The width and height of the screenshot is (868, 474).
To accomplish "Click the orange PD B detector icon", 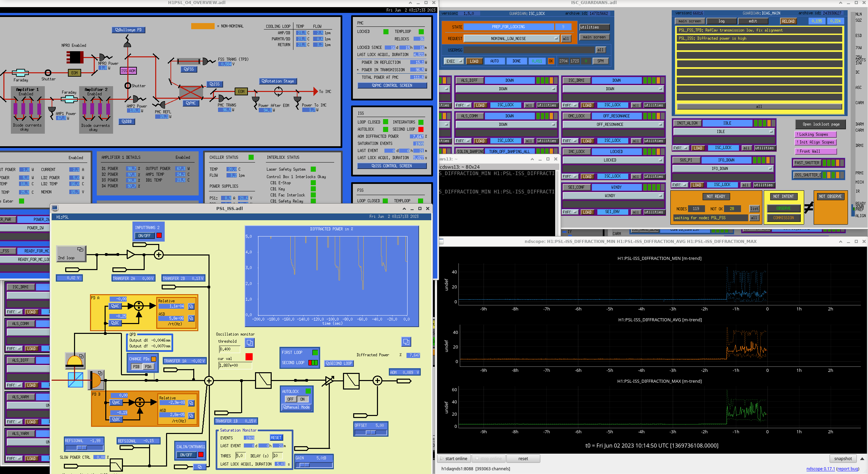I will (96, 380).
